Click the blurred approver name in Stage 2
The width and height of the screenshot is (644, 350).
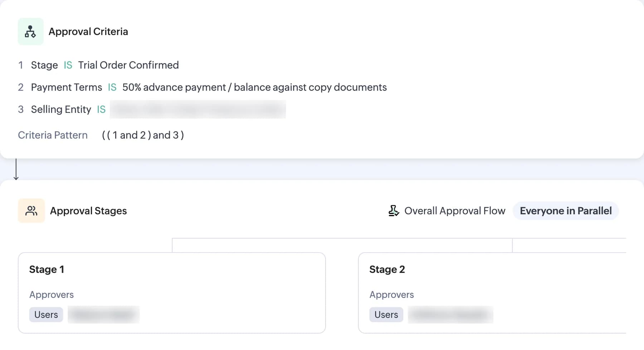[x=450, y=315]
